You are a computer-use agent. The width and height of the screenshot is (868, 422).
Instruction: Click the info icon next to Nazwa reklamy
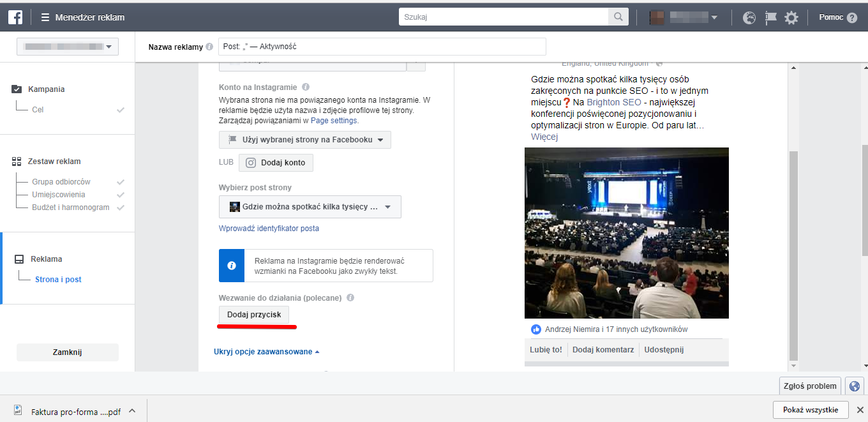click(x=209, y=47)
